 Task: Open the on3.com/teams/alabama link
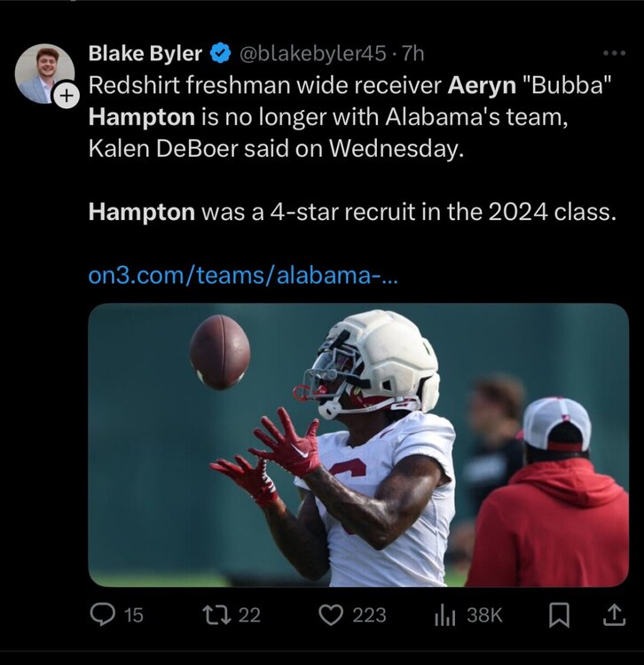[244, 275]
